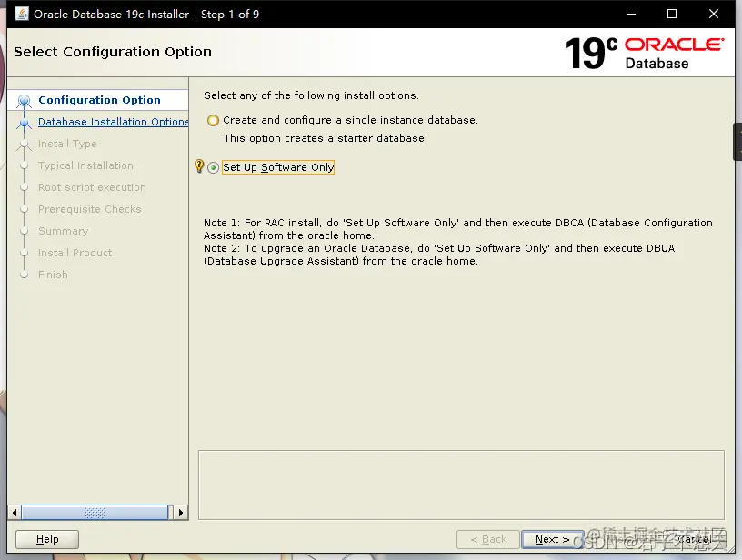Click the 'Select any of the following install options.' text
The image size is (742, 560).
(x=311, y=95)
